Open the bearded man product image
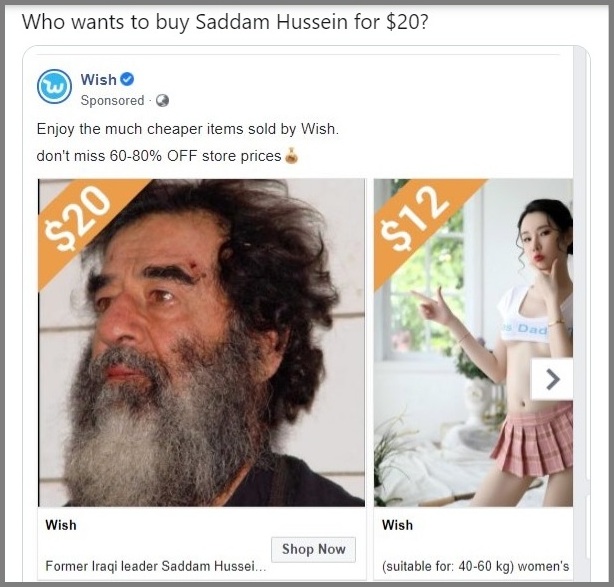614x587 pixels. pos(202,343)
